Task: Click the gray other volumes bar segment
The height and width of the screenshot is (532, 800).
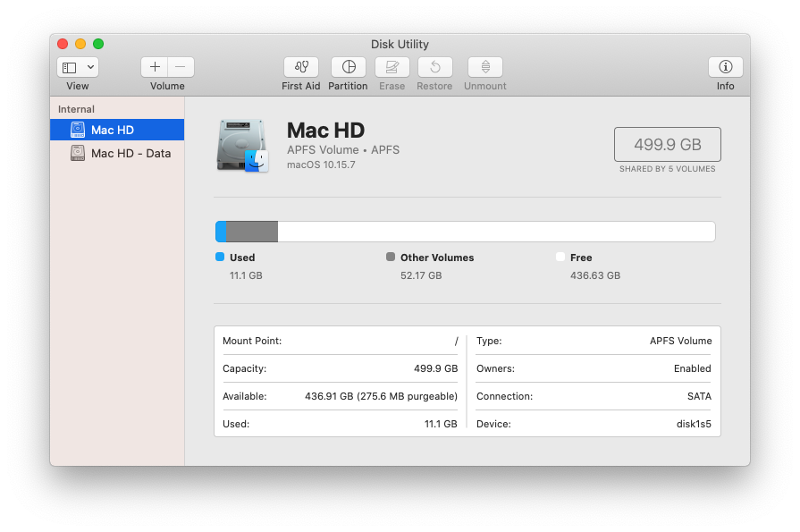Action: [252, 232]
